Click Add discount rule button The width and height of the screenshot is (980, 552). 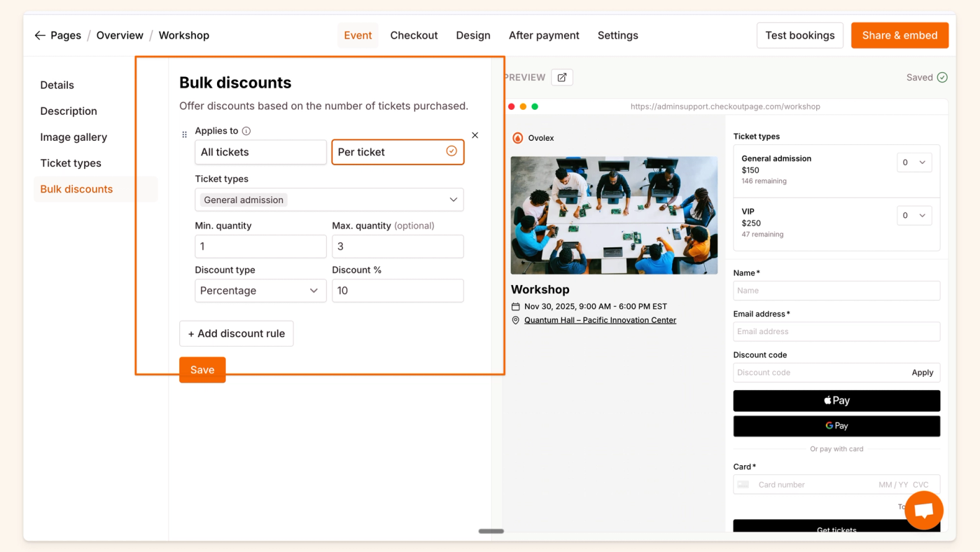pyautogui.click(x=237, y=333)
